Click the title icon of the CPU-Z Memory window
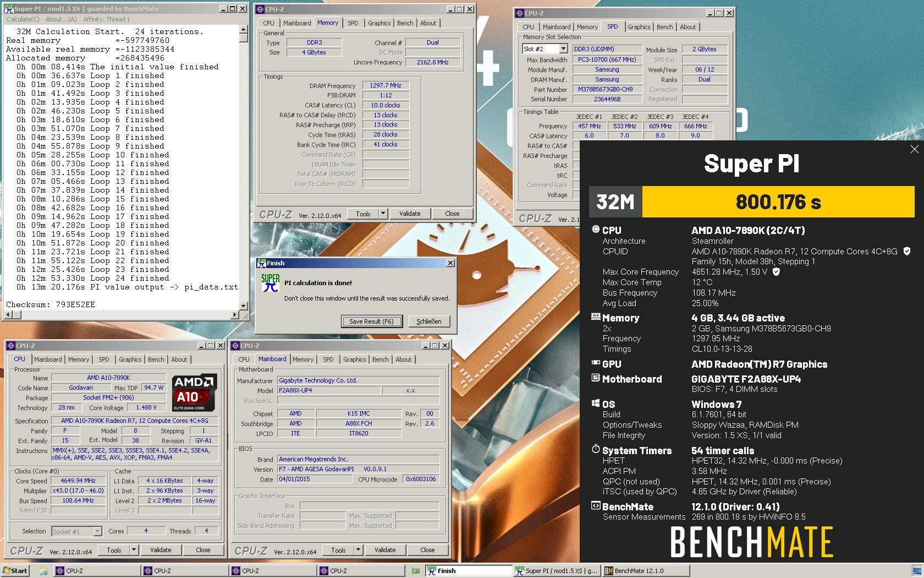This screenshot has height=578, width=924. coord(260,9)
